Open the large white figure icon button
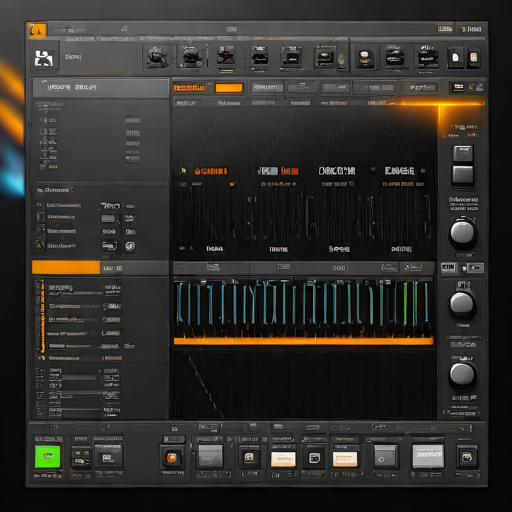Viewport: 512px width, 512px height. 44,58
